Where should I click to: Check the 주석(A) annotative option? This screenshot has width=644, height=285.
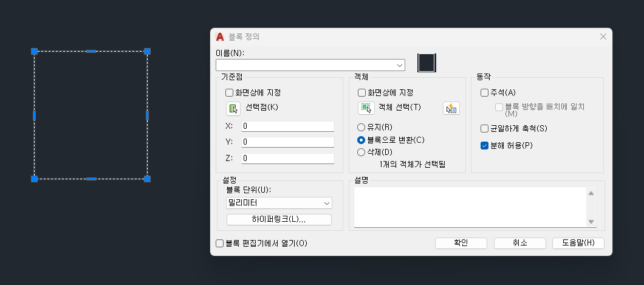(484, 93)
